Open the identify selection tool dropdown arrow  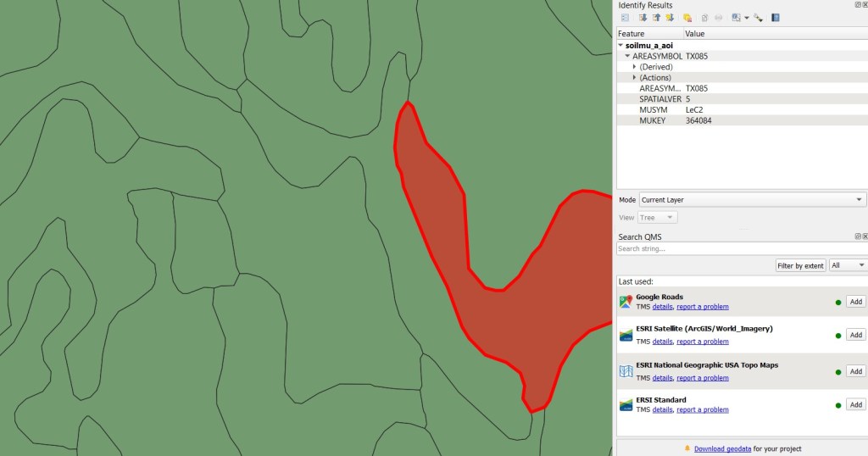[746, 17]
